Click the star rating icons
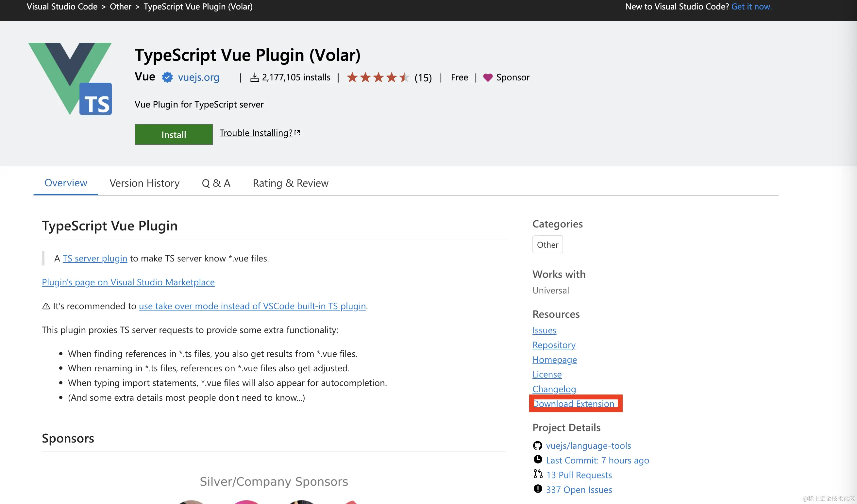This screenshot has height=504, width=857. tap(378, 77)
